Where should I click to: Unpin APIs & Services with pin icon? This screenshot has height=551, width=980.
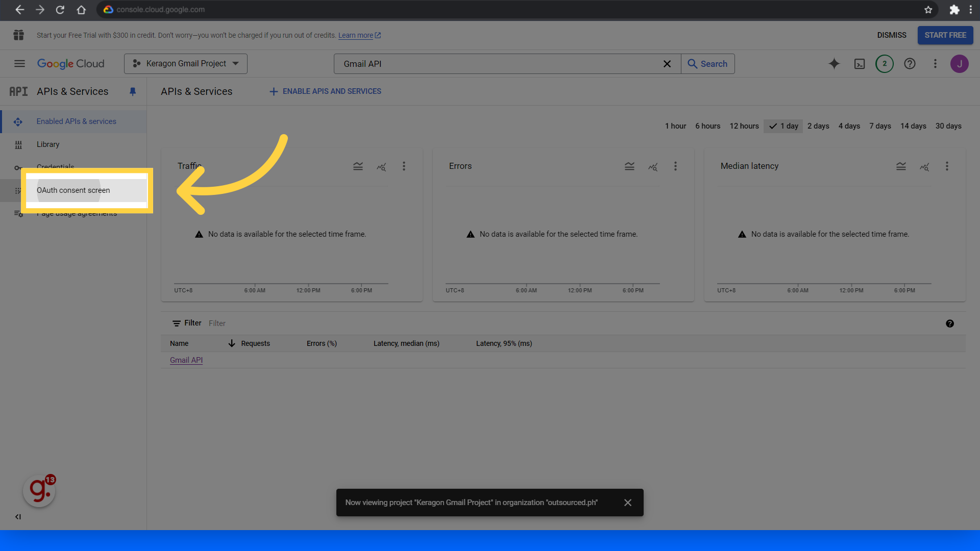133,91
